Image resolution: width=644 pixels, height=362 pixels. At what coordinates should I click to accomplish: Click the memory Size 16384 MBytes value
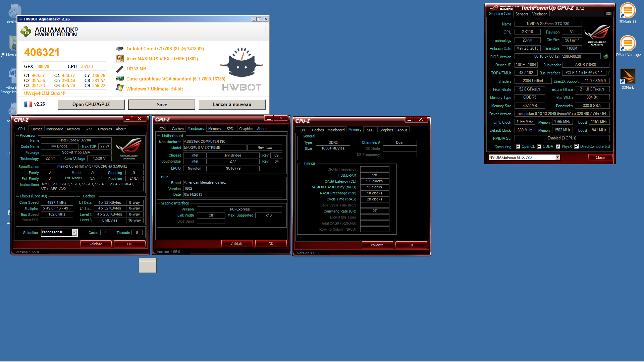point(333,148)
